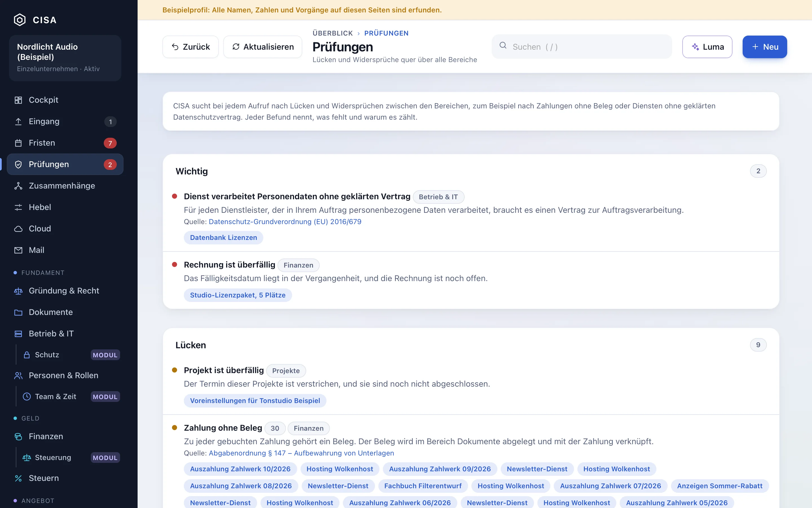Screen dimensions: 812x508
Task: Click the Mail envelope icon
Action: click(18, 250)
